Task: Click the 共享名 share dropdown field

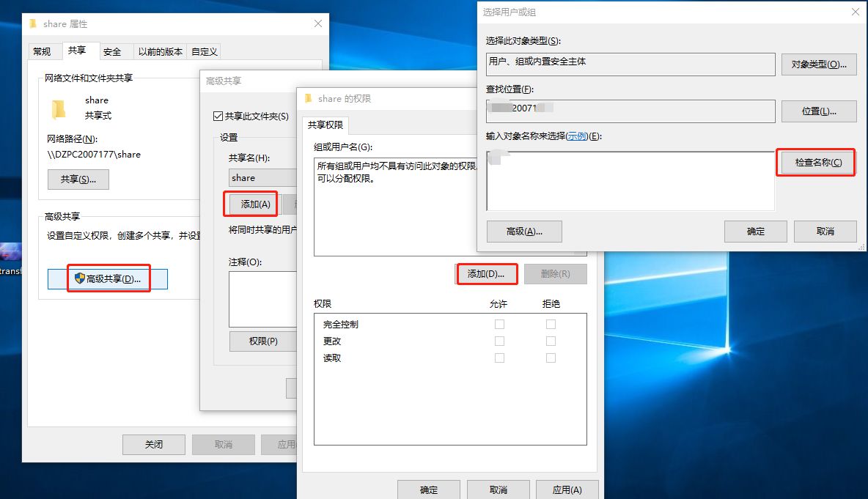Action: click(x=263, y=177)
